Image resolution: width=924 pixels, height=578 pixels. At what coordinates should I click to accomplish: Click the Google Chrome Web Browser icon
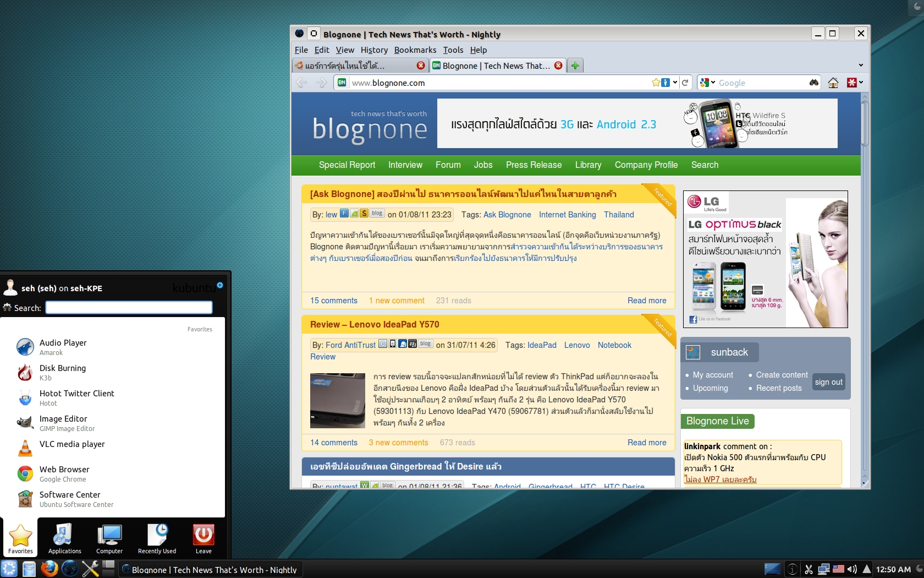(25, 473)
